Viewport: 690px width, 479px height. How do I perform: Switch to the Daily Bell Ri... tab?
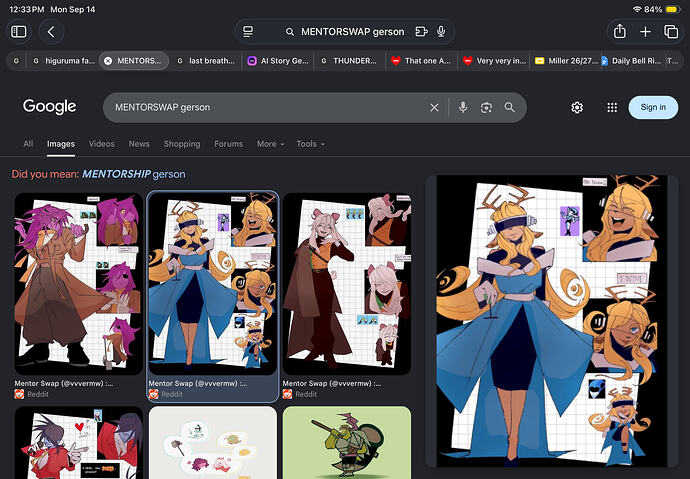point(631,61)
